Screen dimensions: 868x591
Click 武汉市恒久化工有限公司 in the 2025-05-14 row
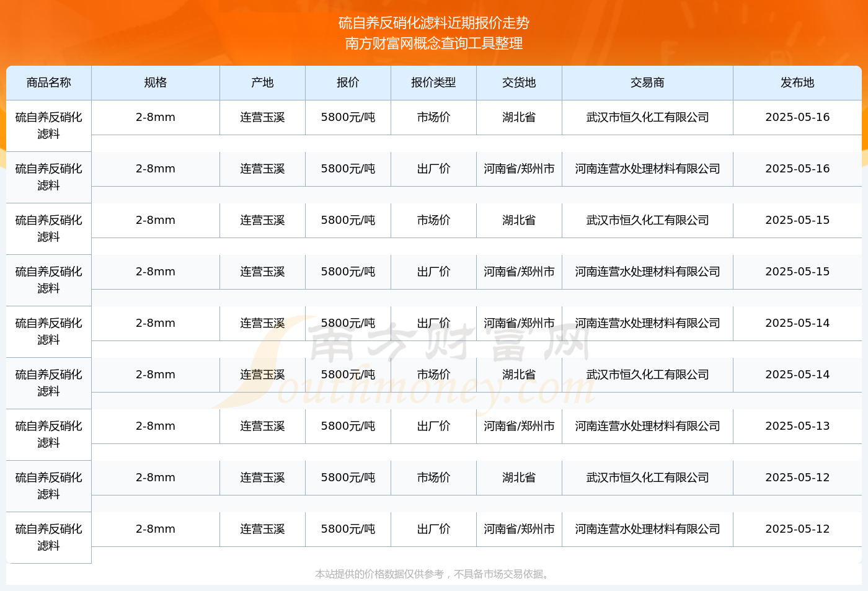[x=648, y=375]
